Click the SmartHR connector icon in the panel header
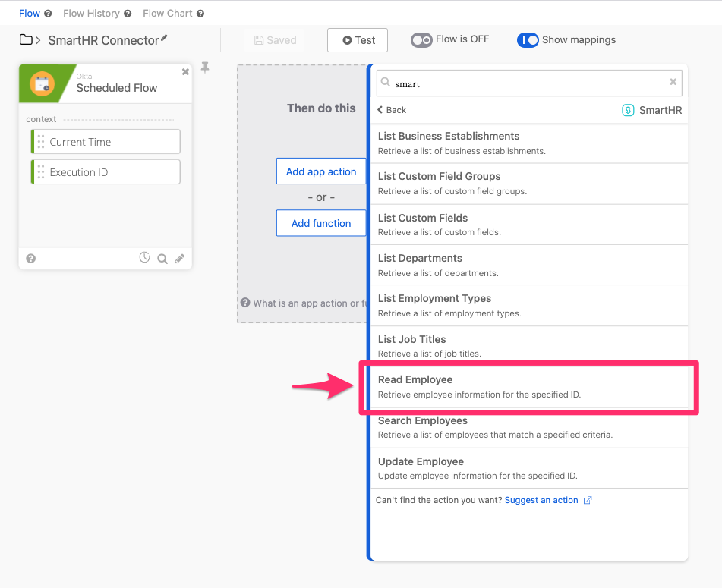Viewport: 722px width, 588px height. 628,109
